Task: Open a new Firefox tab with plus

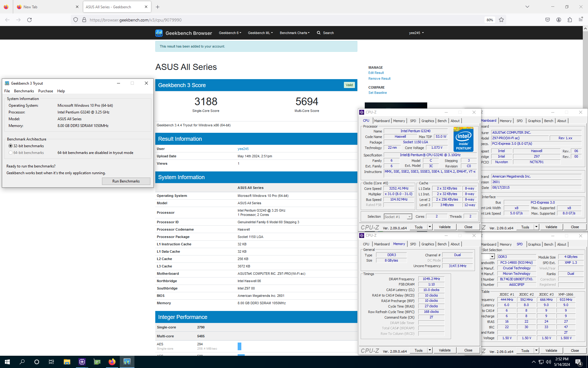Action: [158, 7]
